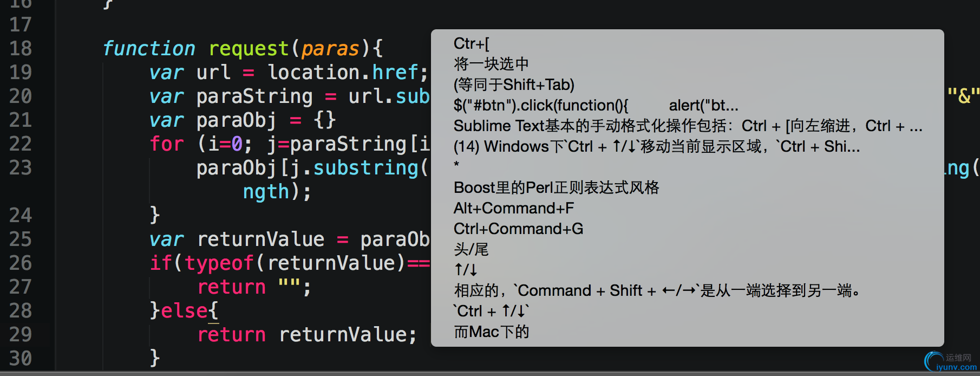
Task: Pick the '头/尾' entry in popup
Action: pos(687,249)
